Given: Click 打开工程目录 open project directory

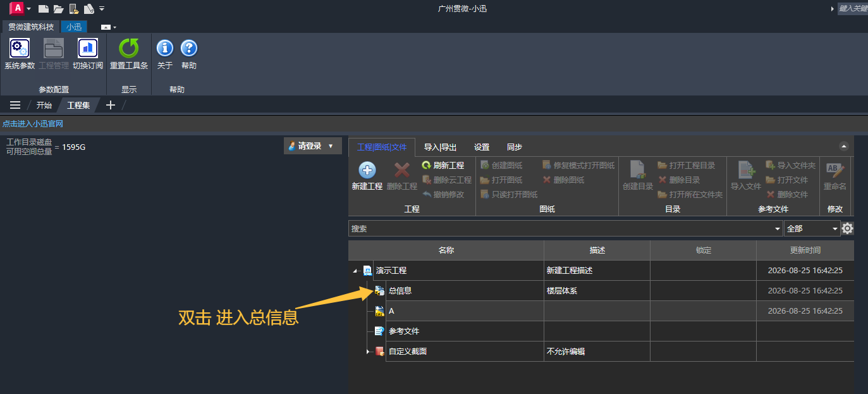Looking at the screenshot, I should (x=687, y=165).
